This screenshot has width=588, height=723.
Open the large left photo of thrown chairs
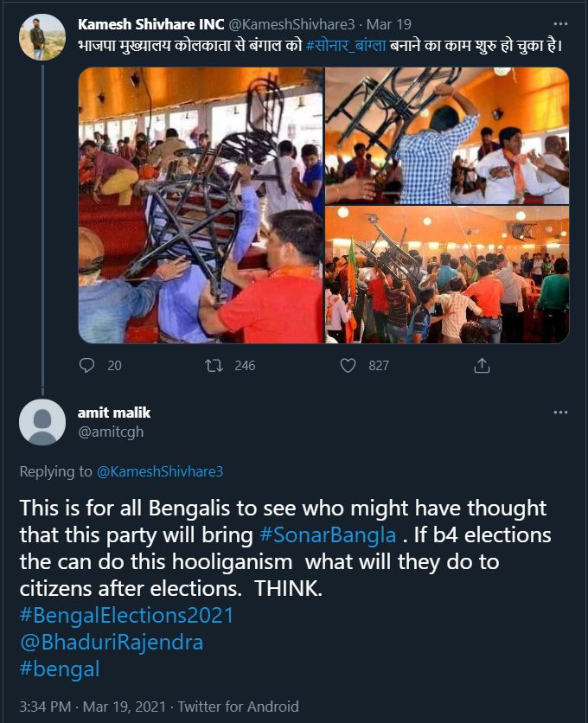pyautogui.click(x=201, y=205)
